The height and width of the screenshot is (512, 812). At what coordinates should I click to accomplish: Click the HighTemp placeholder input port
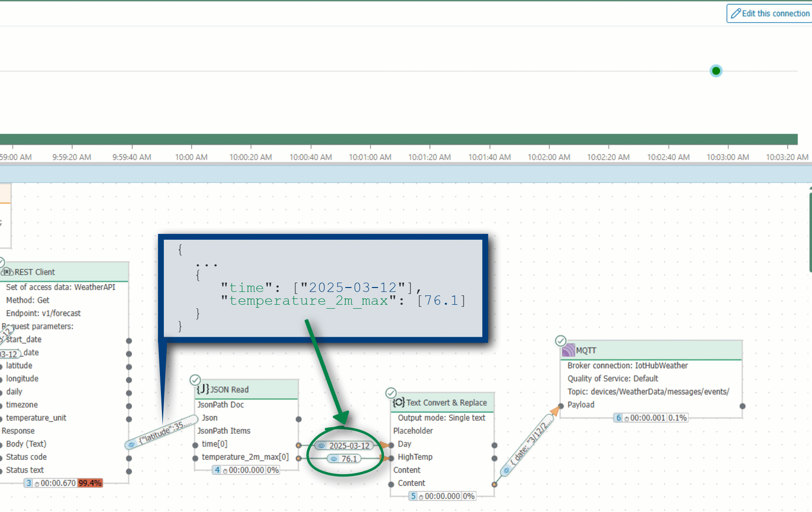tap(391, 458)
